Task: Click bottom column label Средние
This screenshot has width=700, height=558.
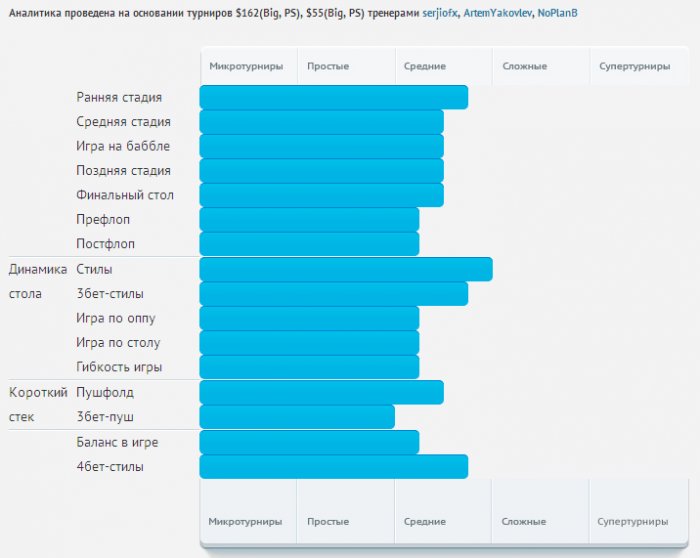Action: [425, 521]
